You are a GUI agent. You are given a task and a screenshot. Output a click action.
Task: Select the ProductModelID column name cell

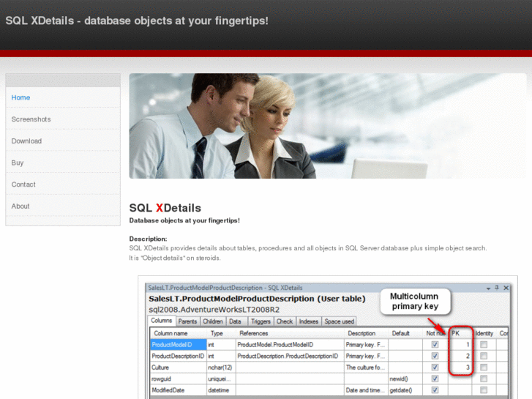point(179,345)
